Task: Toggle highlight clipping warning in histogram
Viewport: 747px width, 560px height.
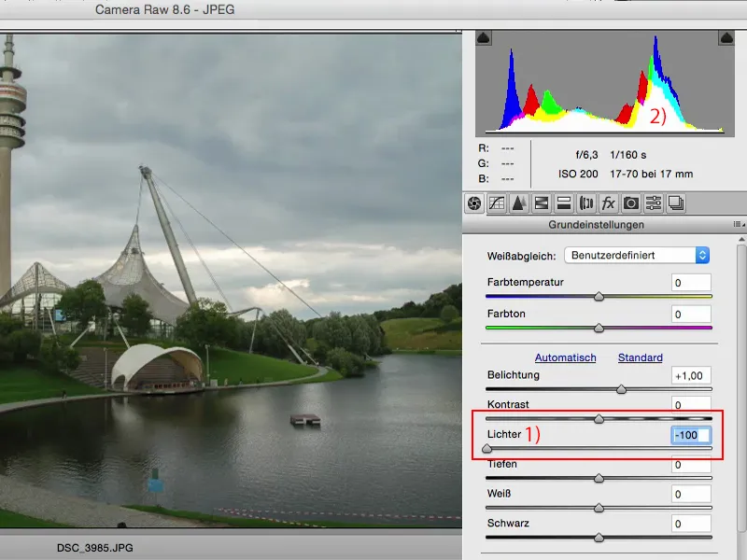Action: (726, 37)
